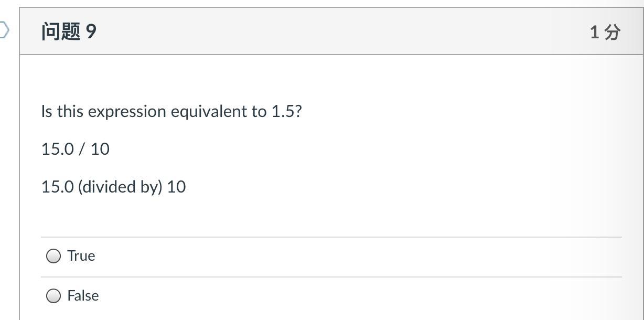
Task: Click the slash symbol in "15.0 / 10"
Action: [x=82, y=149]
